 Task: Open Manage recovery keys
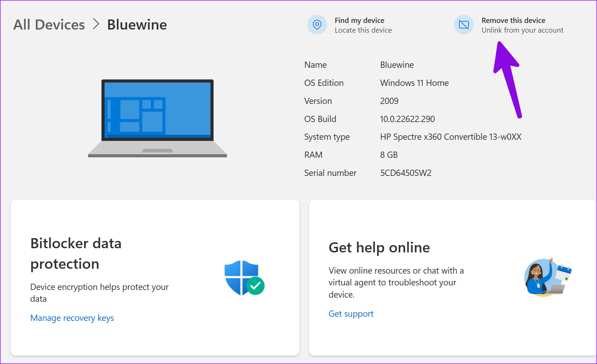(72, 318)
